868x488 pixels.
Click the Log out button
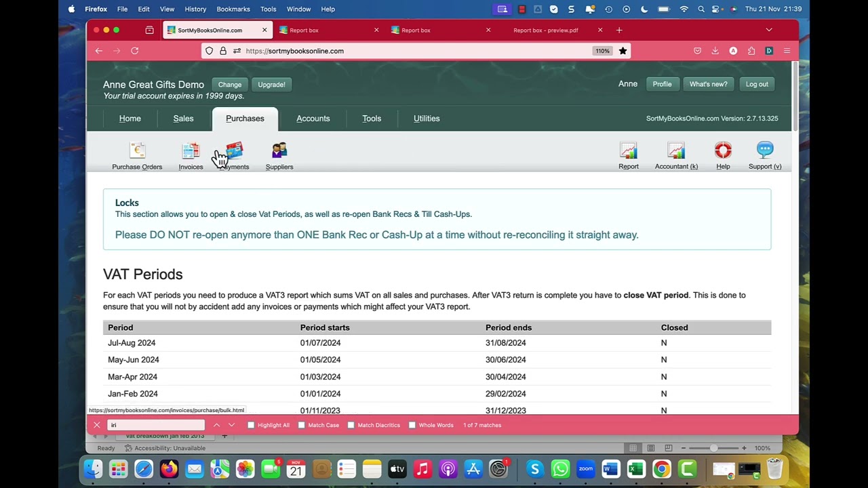[x=757, y=84]
